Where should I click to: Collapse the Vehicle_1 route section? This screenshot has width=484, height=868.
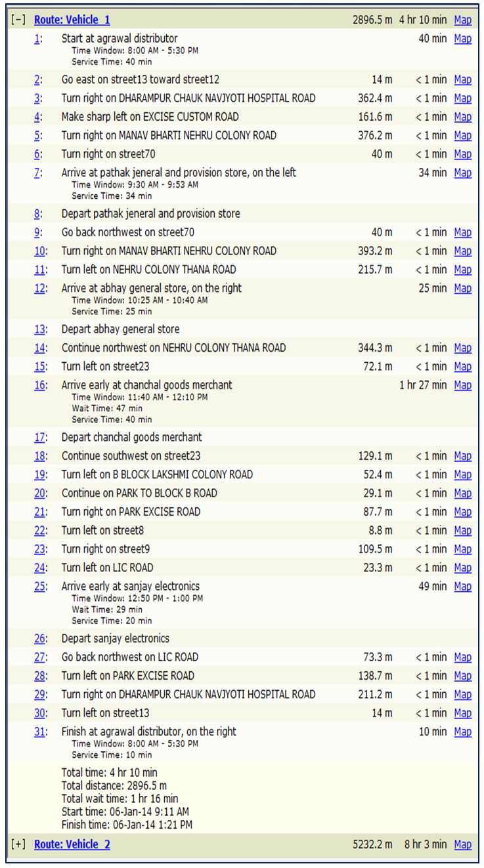click(x=18, y=20)
